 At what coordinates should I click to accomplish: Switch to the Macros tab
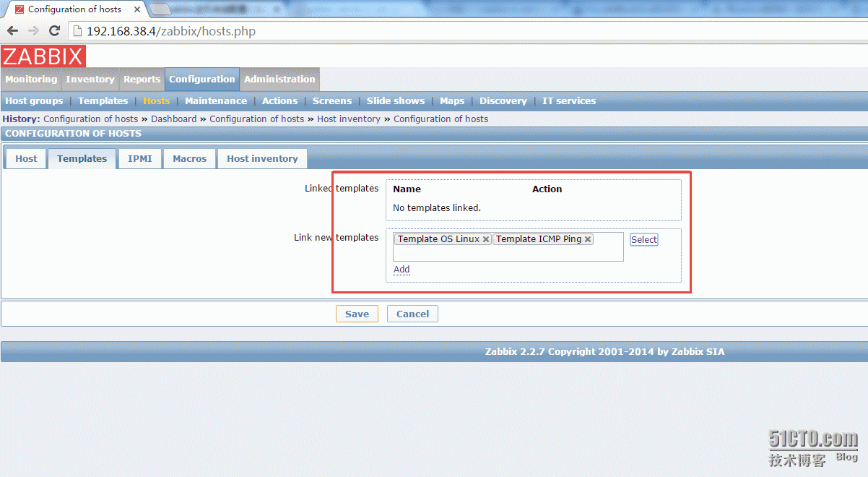(x=190, y=158)
